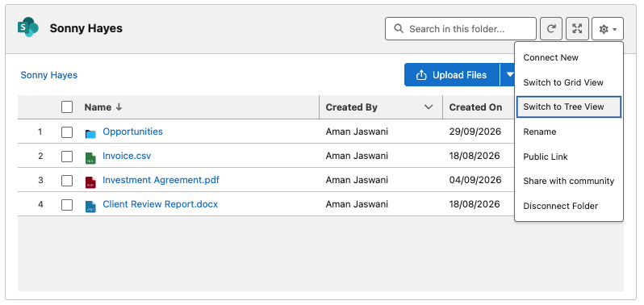Open the Invoice.csv file link

coord(127,156)
